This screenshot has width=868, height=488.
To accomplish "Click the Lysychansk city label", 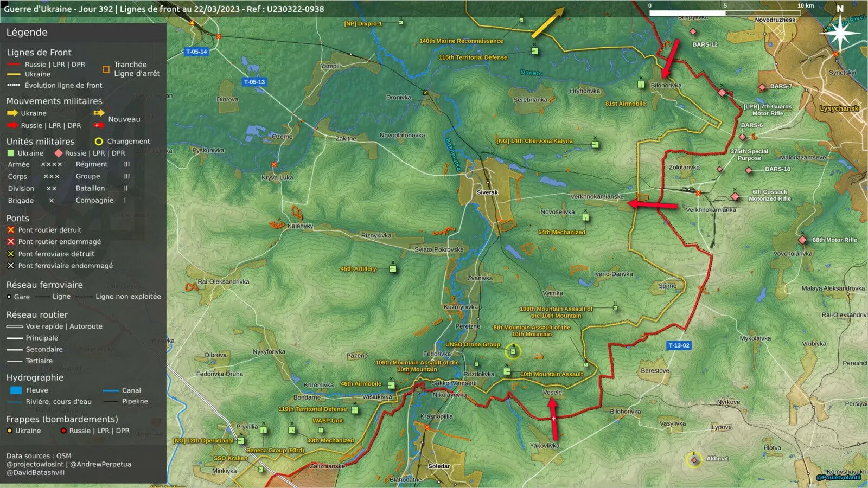I will tap(839, 108).
